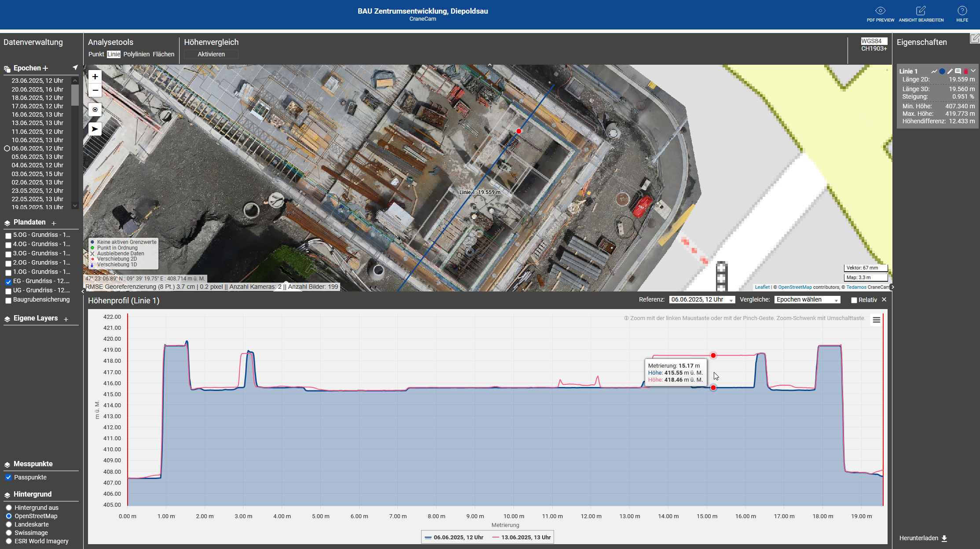980x549 pixels.
Task: Switch to the Polylinien analysis tool
Action: point(136,54)
